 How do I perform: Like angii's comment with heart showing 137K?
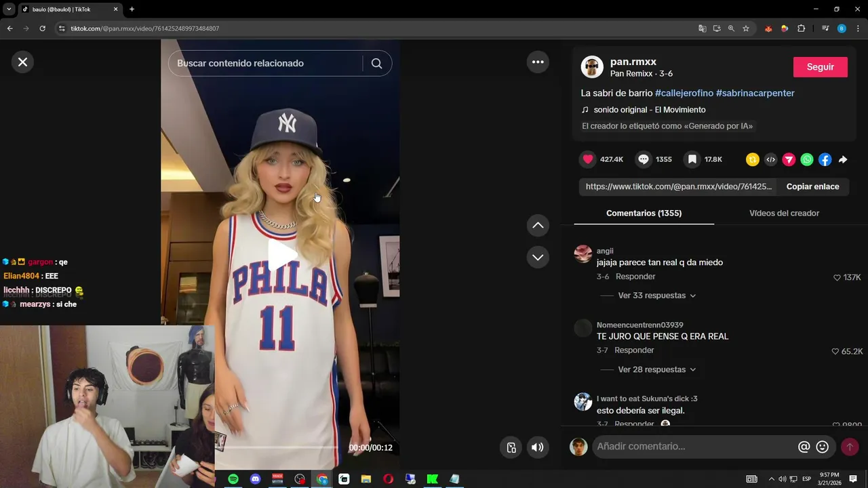(837, 277)
